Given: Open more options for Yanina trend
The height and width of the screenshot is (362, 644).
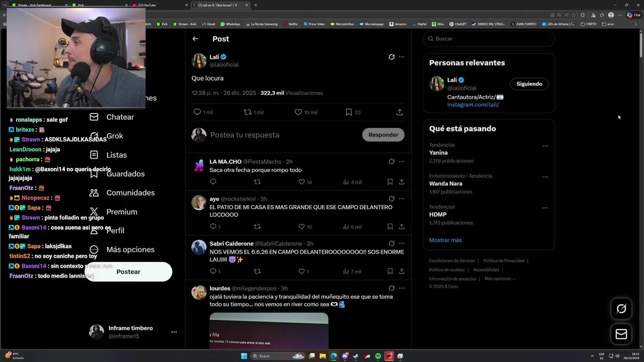Looking at the screenshot, I should click(545, 146).
